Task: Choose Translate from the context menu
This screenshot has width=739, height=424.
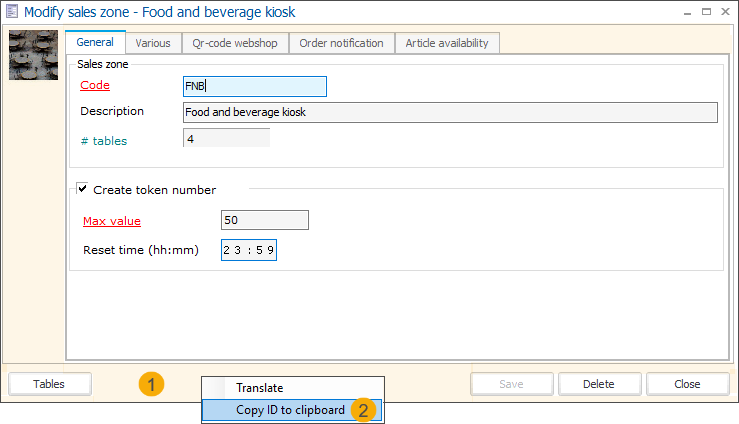Action: coord(259,387)
